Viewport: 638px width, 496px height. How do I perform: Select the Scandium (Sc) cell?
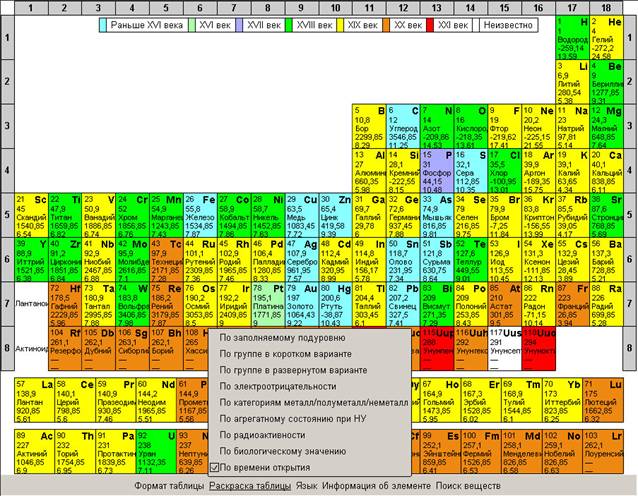coord(31,215)
